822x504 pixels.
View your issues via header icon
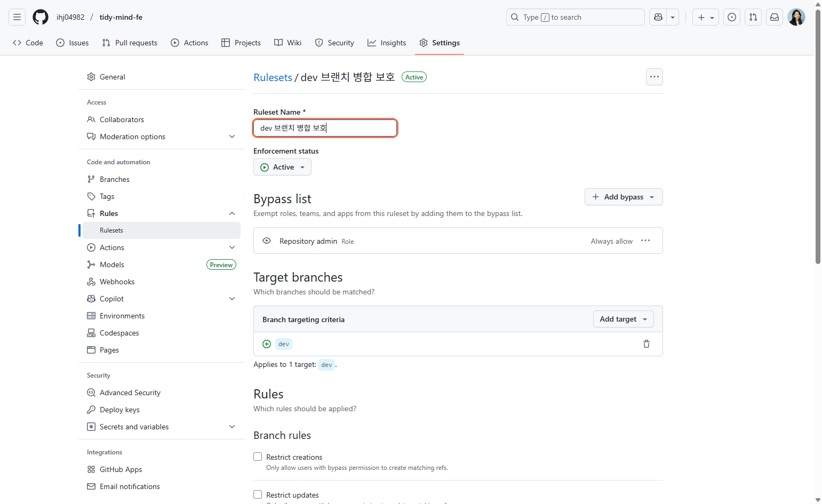point(732,17)
